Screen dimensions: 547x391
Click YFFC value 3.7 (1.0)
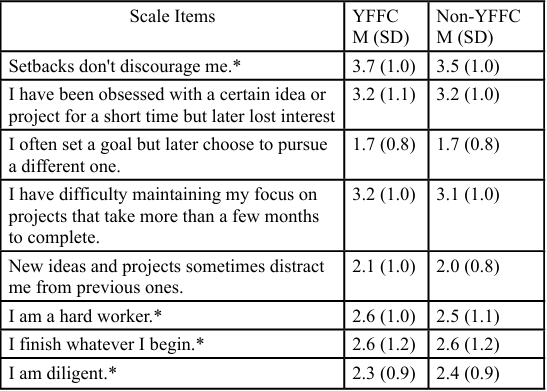click(x=384, y=66)
